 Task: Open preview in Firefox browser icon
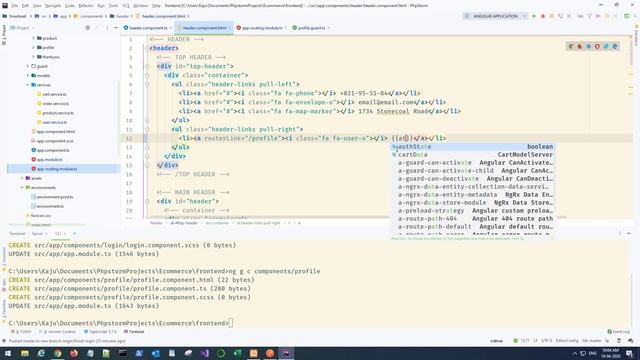[580, 47]
